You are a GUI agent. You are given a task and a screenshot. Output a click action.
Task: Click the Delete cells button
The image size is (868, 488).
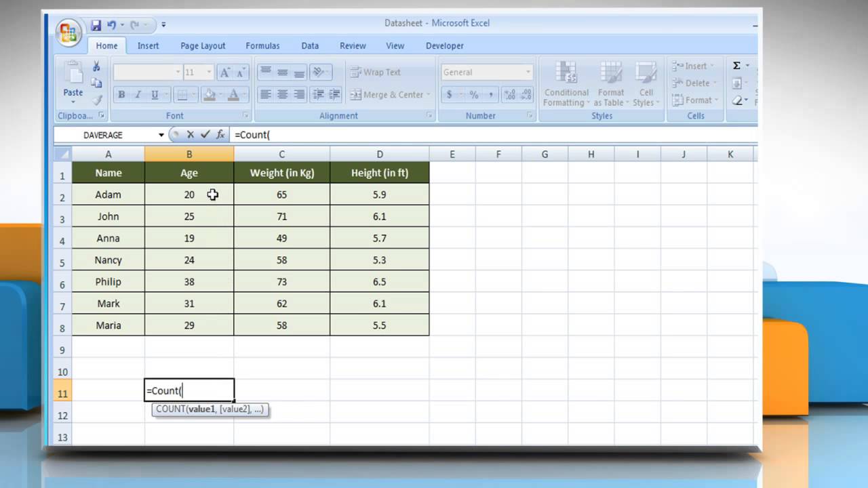pyautogui.click(x=693, y=83)
